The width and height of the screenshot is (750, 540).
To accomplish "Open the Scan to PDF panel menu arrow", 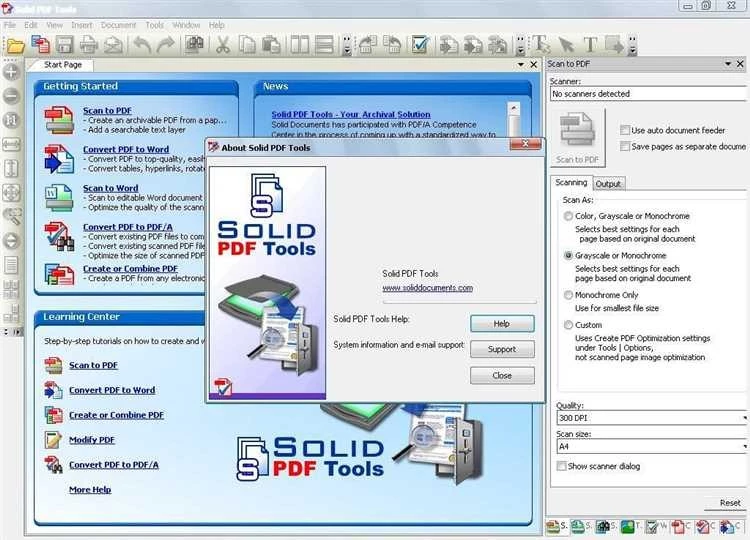I will (x=728, y=64).
